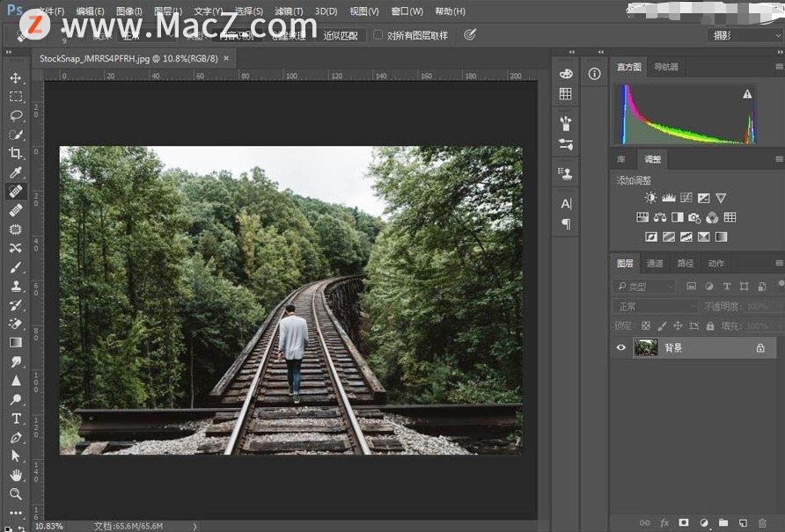
Task: Enable 对所有图层取样 checkbox
Action: point(378,34)
